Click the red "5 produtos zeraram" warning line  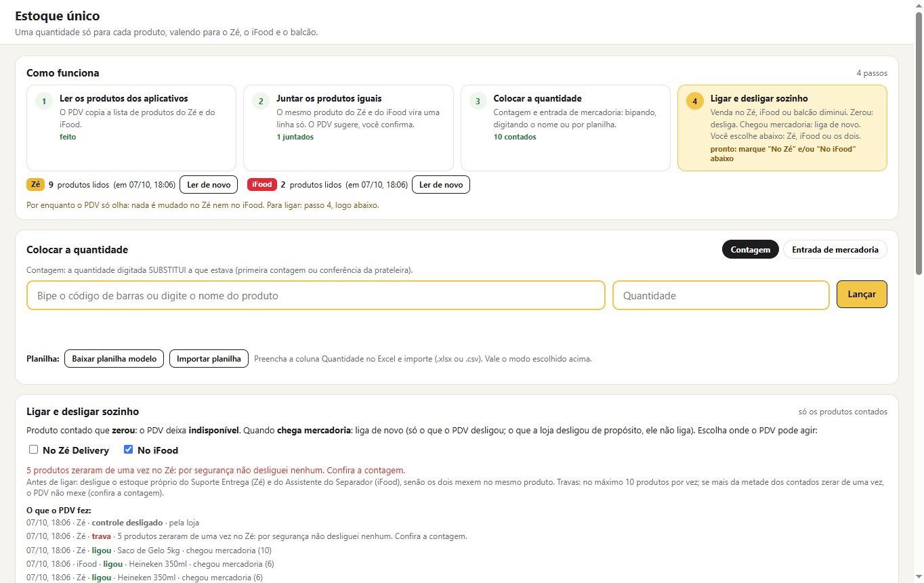pos(216,470)
